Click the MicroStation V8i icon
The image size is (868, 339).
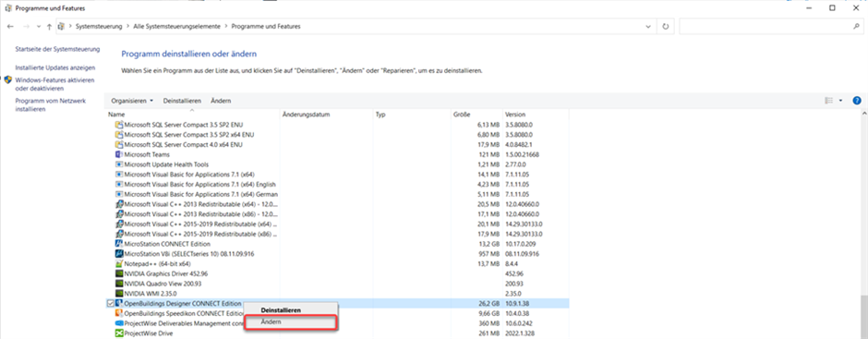[x=118, y=254]
